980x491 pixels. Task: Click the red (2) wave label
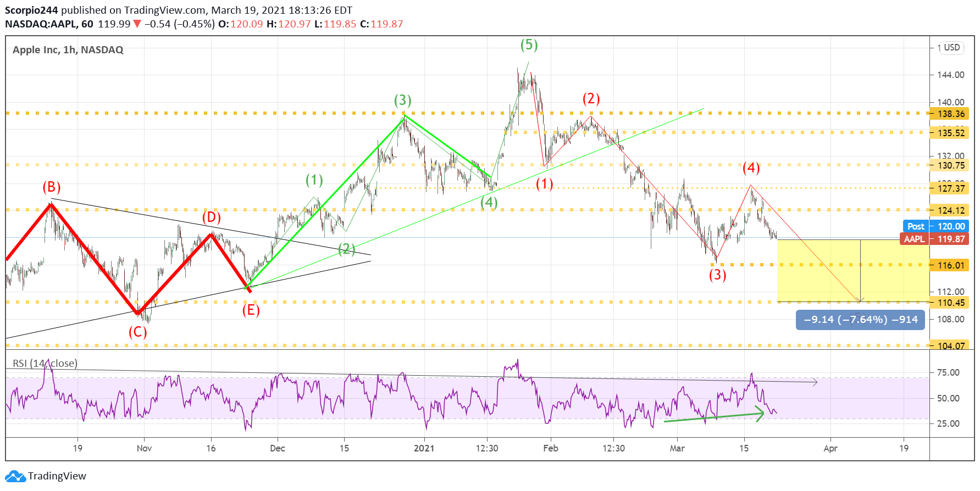(x=591, y=99)
